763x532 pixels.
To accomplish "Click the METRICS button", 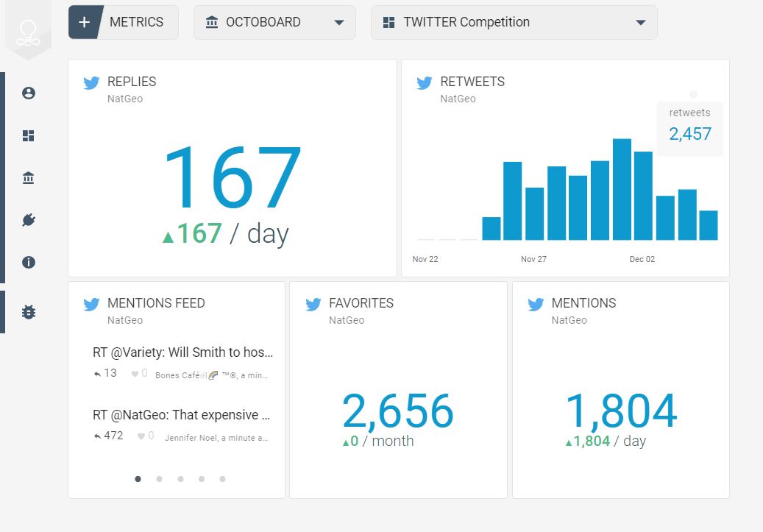I will 123,22.
